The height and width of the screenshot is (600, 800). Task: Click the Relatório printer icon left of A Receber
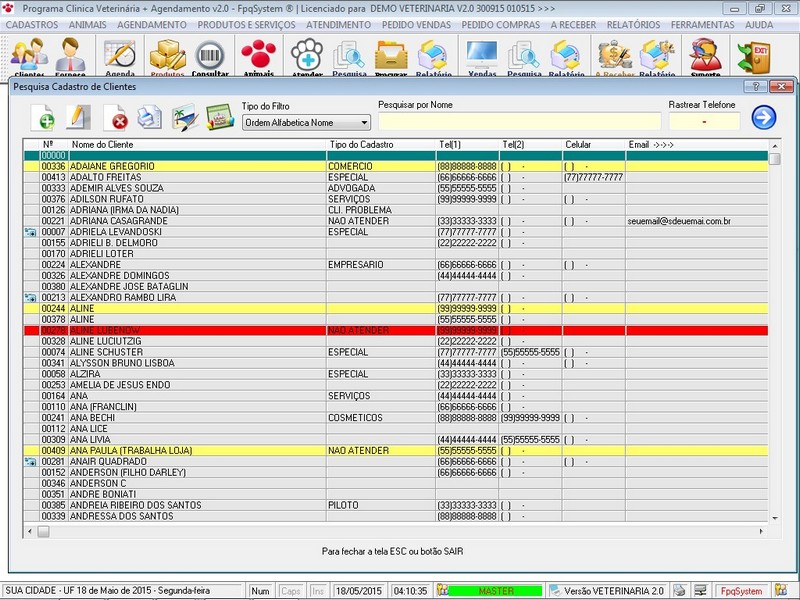(566, 56)
